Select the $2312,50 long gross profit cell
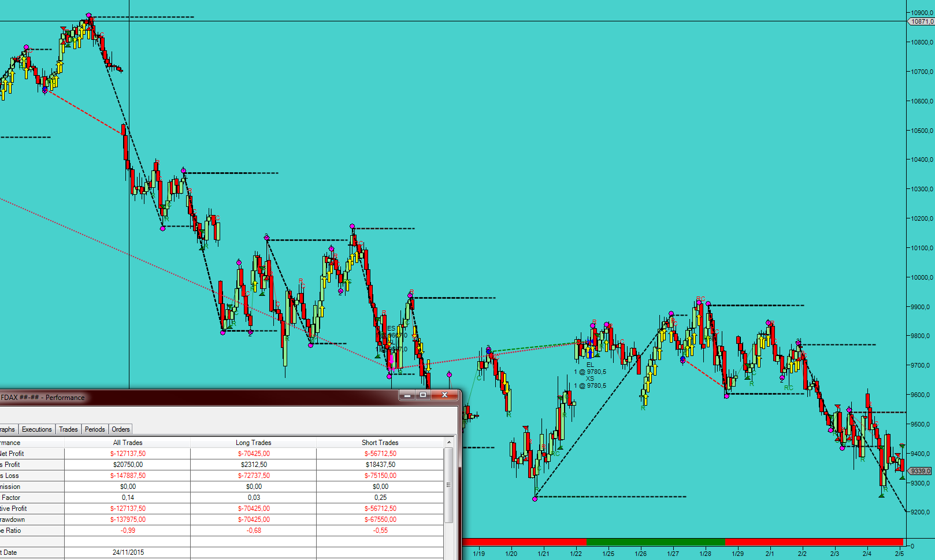935x560 pixels. point(253,465)
